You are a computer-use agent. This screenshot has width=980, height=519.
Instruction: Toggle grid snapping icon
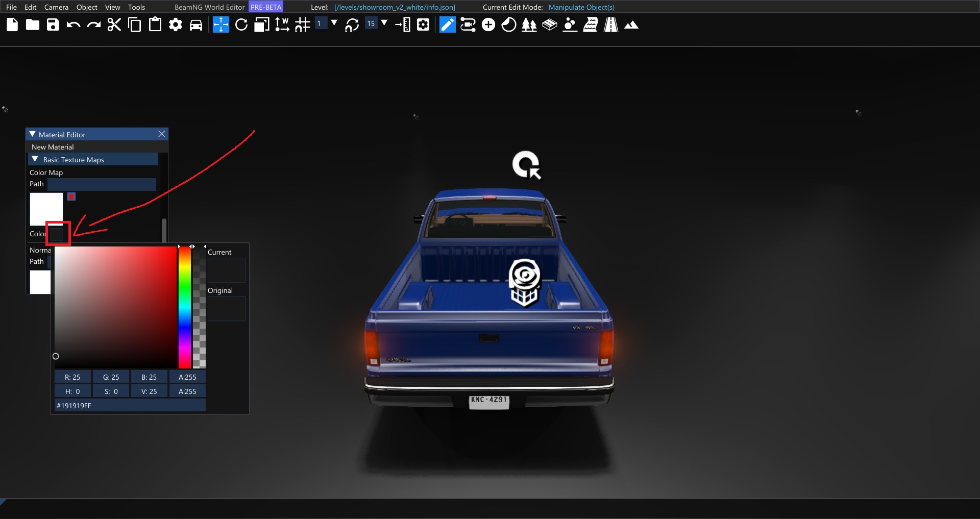coord(303,24)
